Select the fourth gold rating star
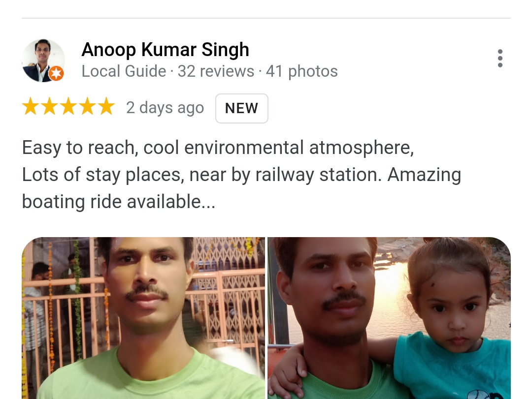 tap(88, 106)
